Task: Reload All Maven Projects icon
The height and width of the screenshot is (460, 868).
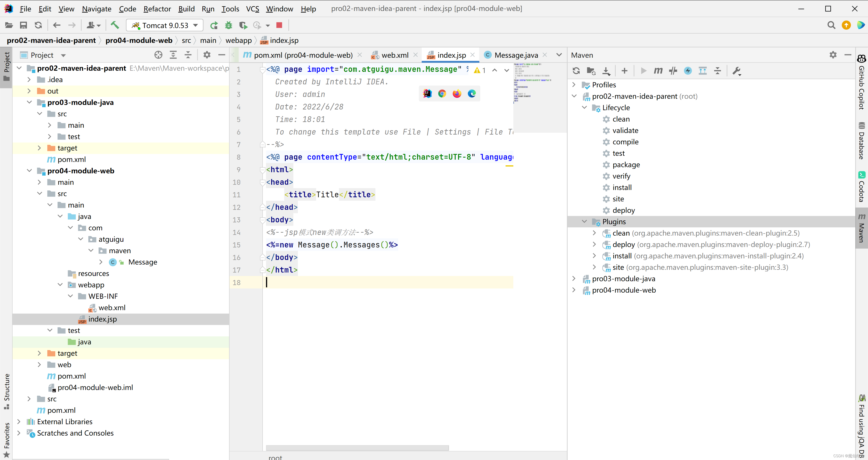Action: pos(576,71)
